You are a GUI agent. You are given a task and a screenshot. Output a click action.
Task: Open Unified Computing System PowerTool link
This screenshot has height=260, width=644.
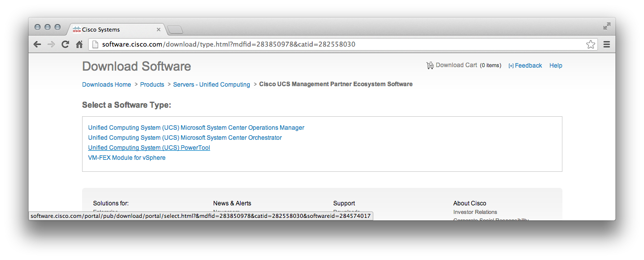(149, 148)
